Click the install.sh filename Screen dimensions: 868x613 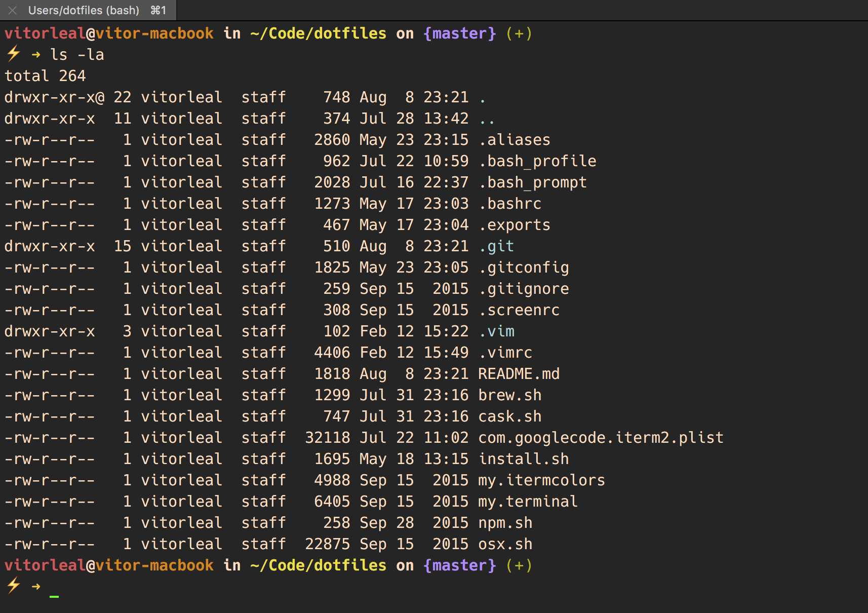[524, 459]
